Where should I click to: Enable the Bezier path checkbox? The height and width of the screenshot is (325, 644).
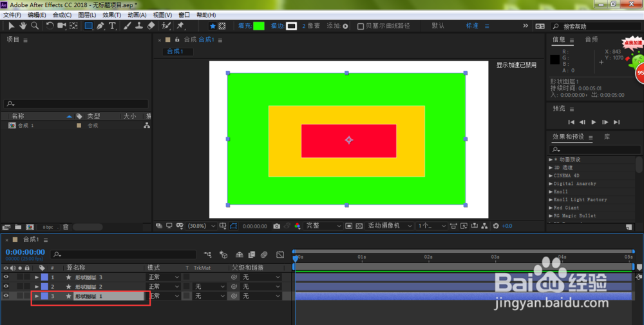click(361, 26)
